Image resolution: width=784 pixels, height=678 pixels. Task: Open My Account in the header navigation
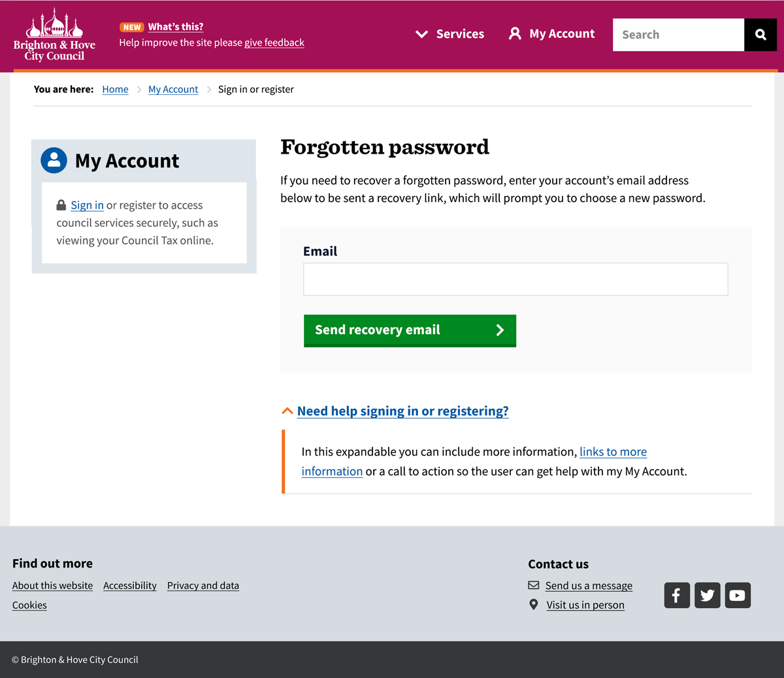(552, 34)
